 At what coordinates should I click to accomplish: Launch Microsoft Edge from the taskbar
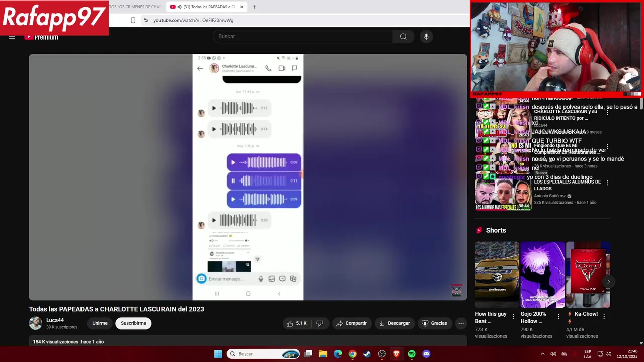pyautogui.click(x=338, y=354)
